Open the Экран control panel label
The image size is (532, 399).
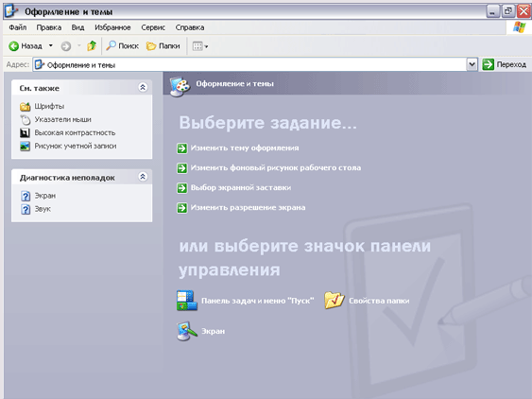(x=213, y=331)
